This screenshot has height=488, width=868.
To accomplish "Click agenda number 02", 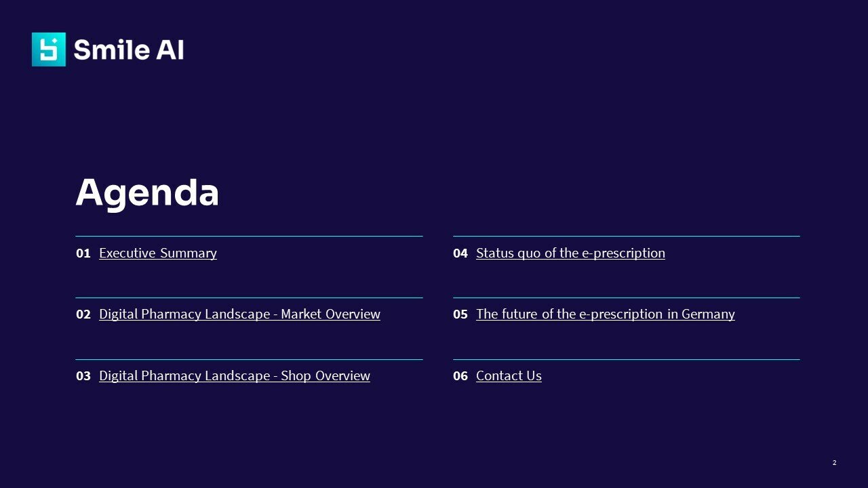I will (83, 314).
